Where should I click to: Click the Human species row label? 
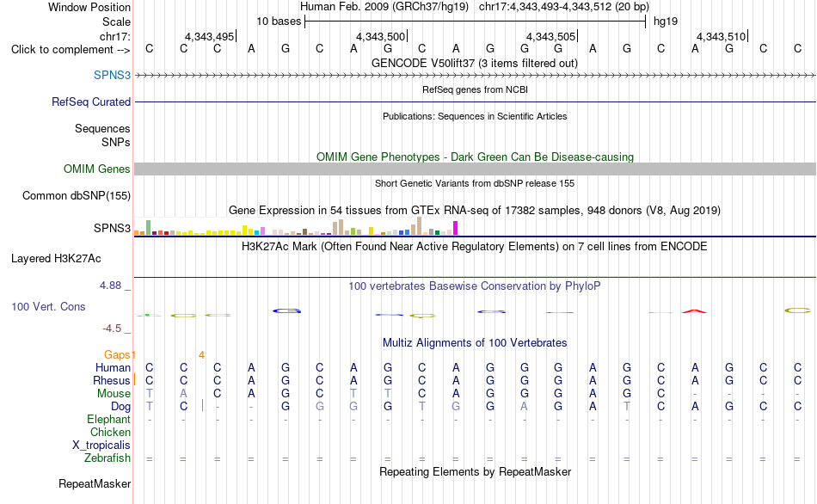pyautogui.click(x=113, y=368)
